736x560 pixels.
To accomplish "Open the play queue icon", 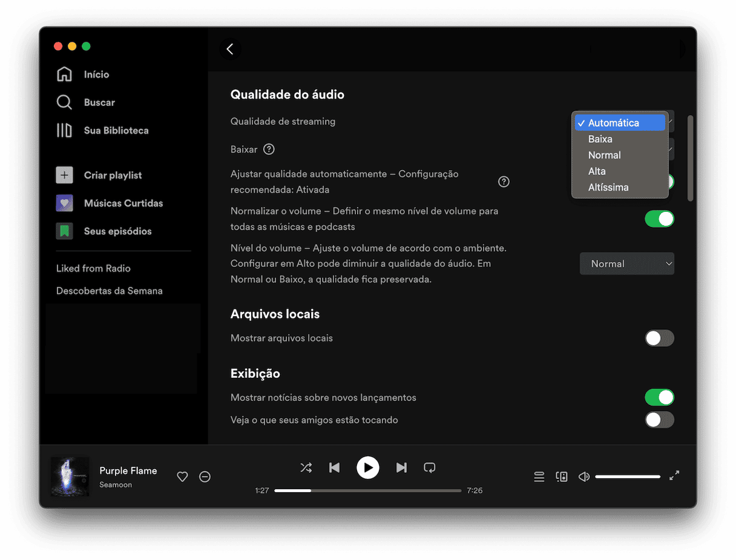I will [539, 477].
